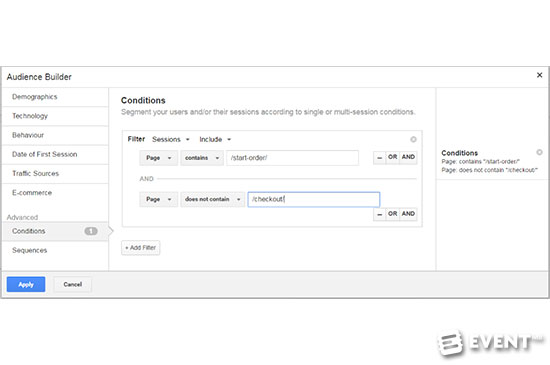Screen dimensions: 550x365
Task: Click the Cancel button
Action: 73,284
